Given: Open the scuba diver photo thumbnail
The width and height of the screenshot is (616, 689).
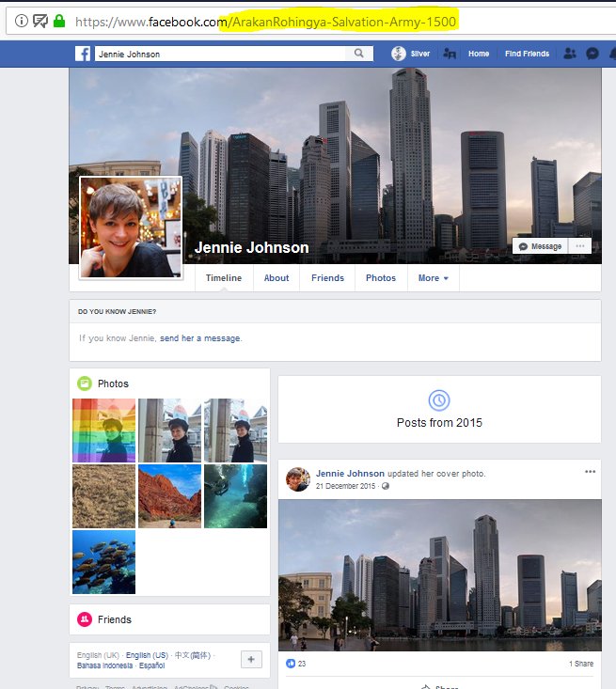Looking at the screenshot, I should (235, 496).
